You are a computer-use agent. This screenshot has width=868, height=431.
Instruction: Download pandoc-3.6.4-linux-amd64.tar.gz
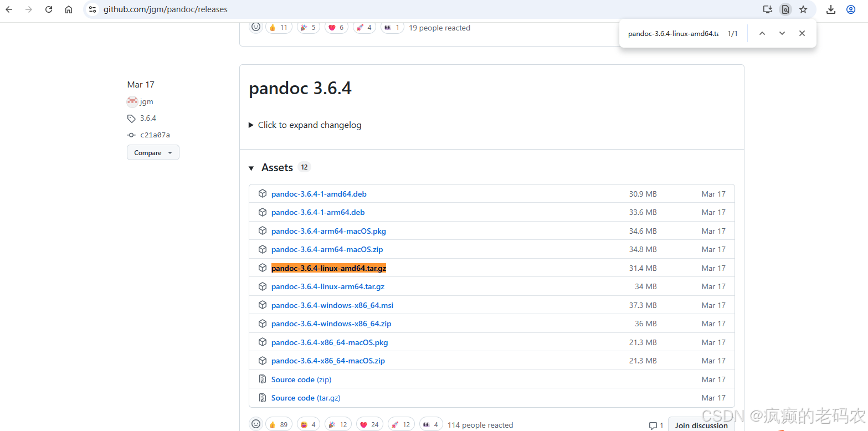click(x=328, y=268)
